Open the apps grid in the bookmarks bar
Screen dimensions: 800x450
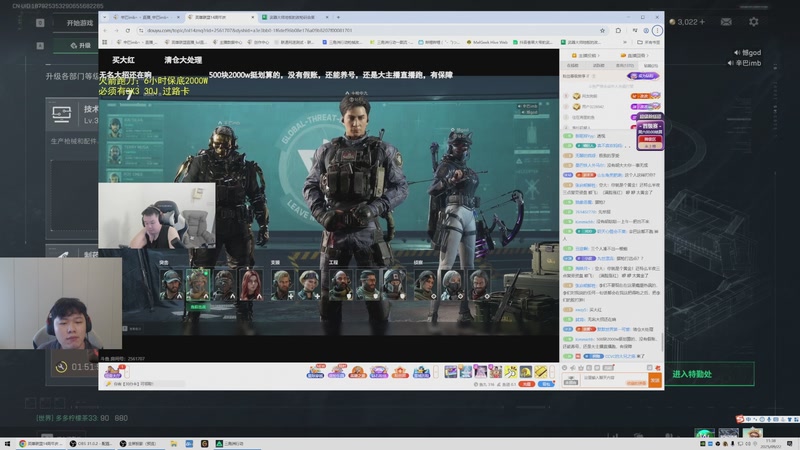105,42
